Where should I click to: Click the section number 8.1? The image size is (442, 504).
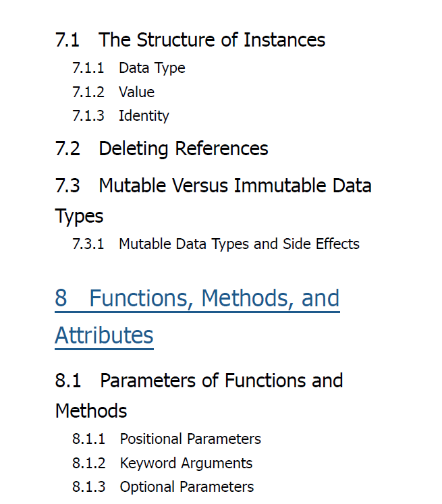click(x=68, y=381)
